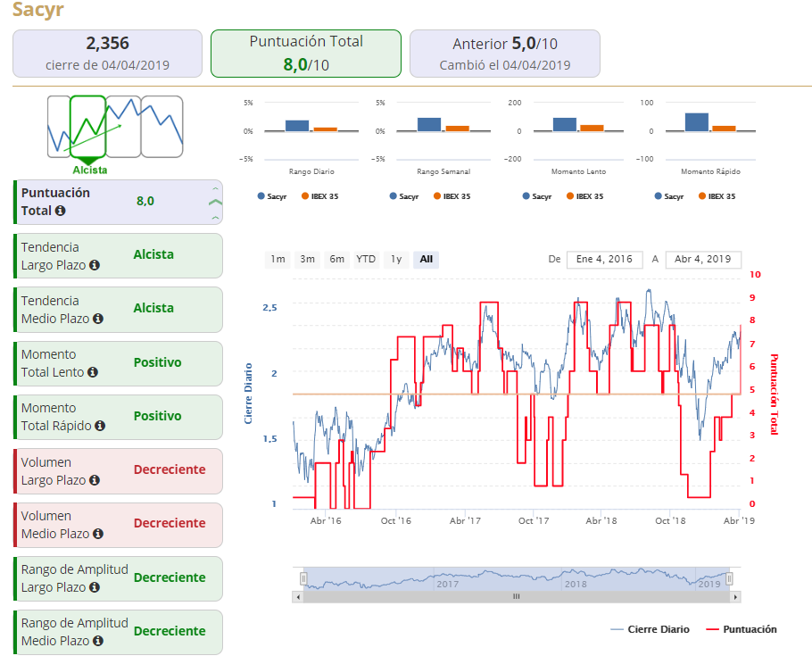
Task: Click the Anterior 5,0/10 card
Action: point(505,54)
